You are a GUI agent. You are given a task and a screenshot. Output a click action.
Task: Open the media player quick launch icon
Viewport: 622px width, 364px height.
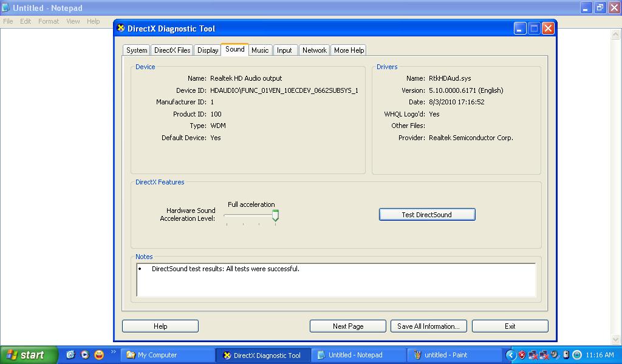[84, 355]
